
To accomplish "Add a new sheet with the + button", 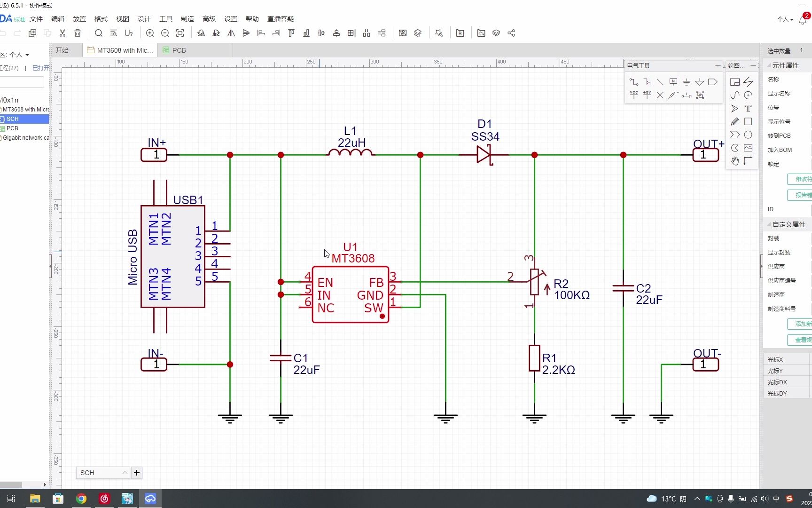I will pyautogui.click(x=137, y=473).
